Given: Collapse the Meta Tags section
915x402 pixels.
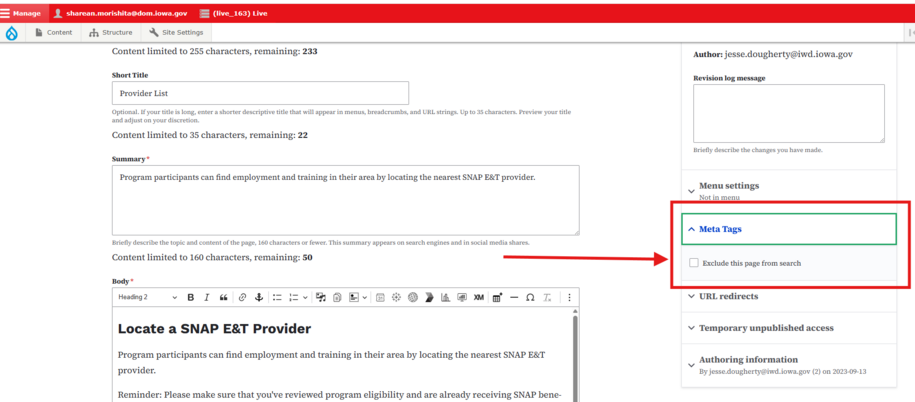Looking at the screenshot, I should click(720, 229).
